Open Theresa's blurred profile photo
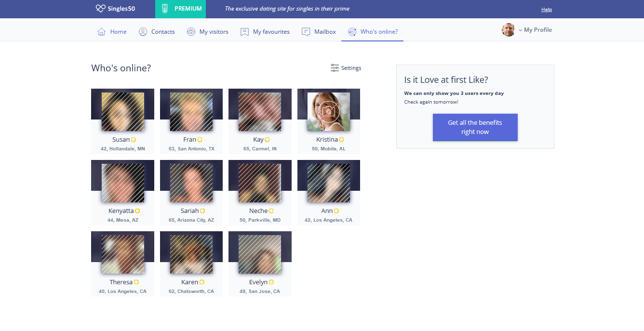Viewport: 644px width, 331px height. pos(123,254)
